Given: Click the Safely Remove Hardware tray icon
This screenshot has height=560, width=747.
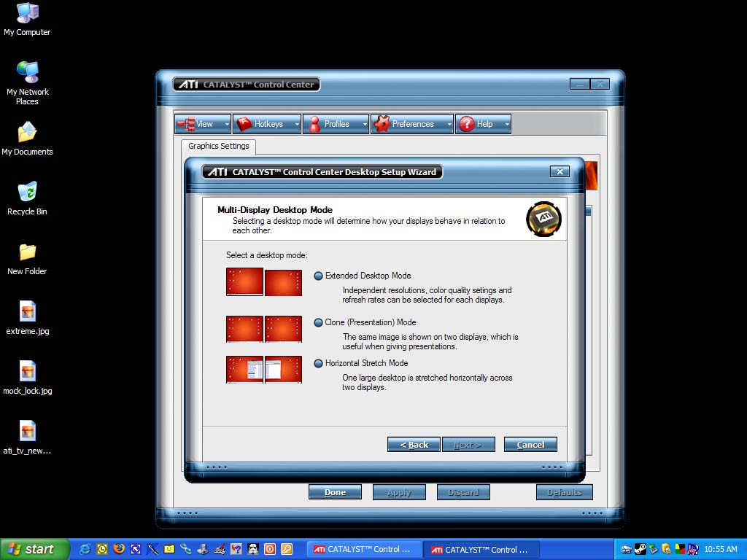Looking at the screenshot, I should coord(653,550).
